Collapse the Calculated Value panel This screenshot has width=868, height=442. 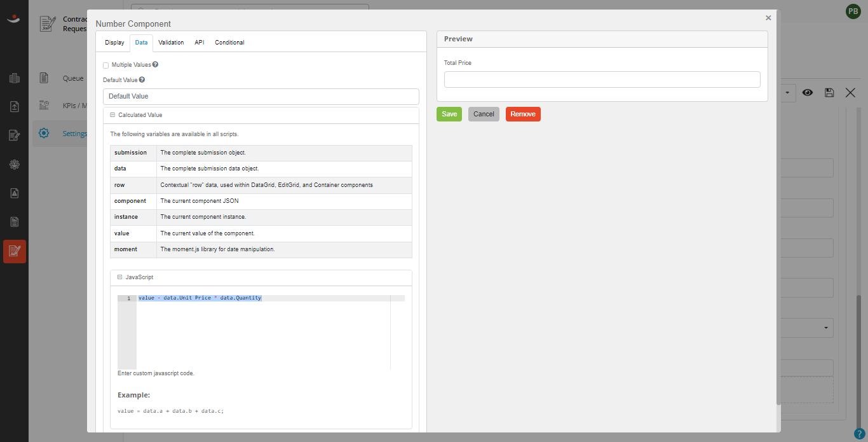point(112,115)
